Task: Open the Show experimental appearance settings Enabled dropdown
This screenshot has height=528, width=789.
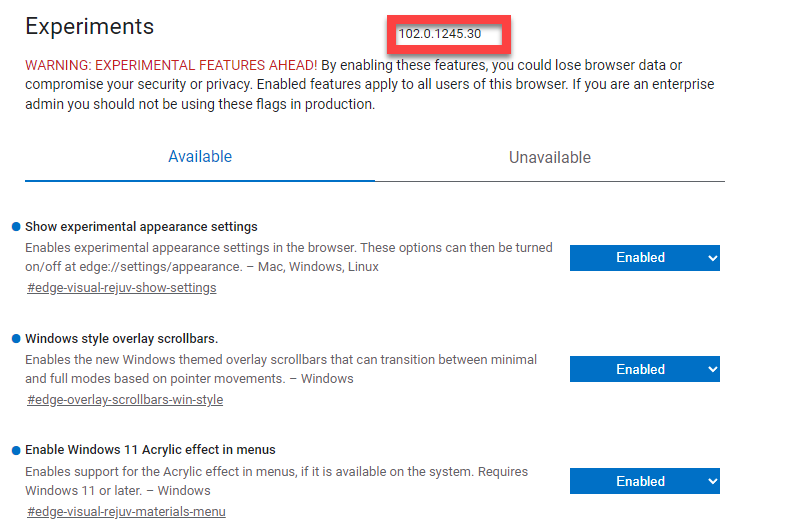Action: 644,258
